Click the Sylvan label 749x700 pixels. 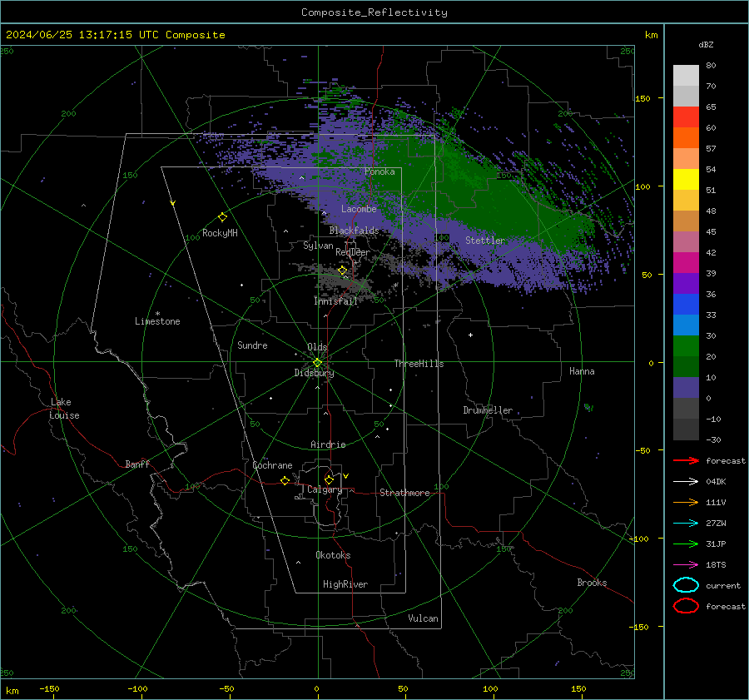(318, 246)
